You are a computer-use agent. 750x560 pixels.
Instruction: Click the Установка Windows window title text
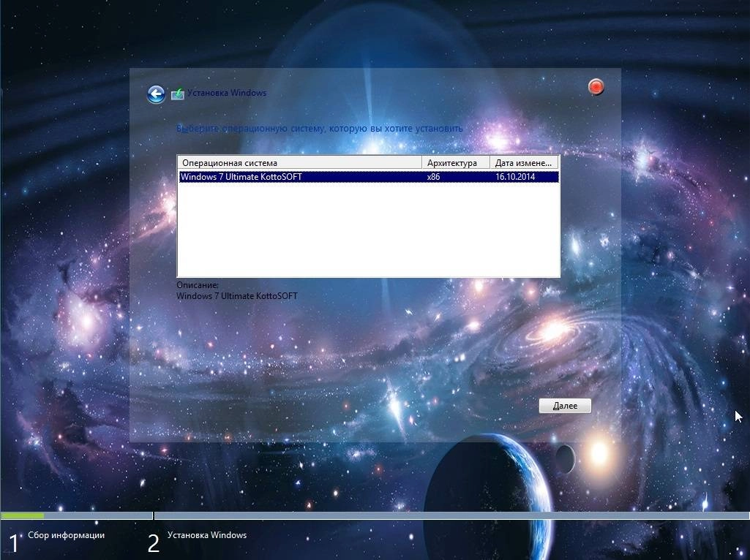(x=227, y=93)
